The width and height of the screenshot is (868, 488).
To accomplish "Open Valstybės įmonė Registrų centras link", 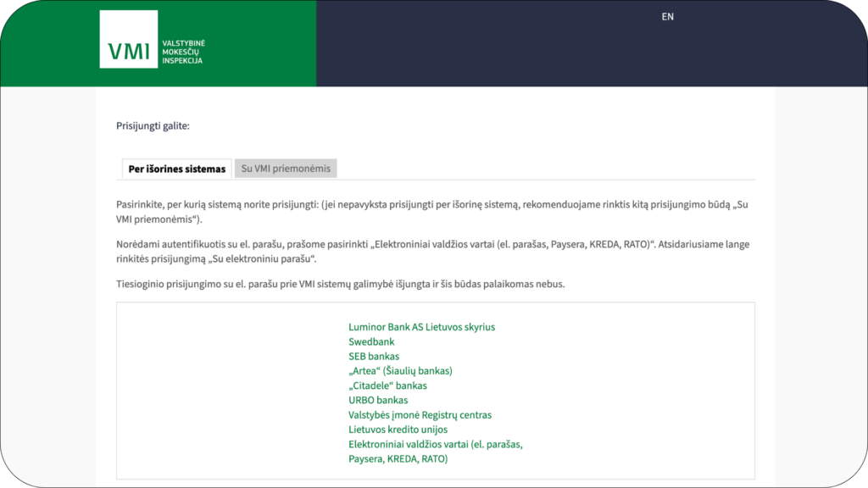I will point(420,415).
